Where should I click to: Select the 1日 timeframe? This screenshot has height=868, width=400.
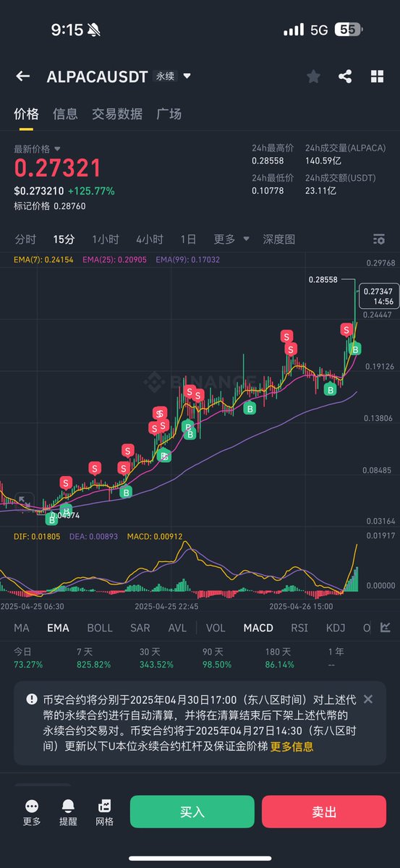[x=188, y=239]
